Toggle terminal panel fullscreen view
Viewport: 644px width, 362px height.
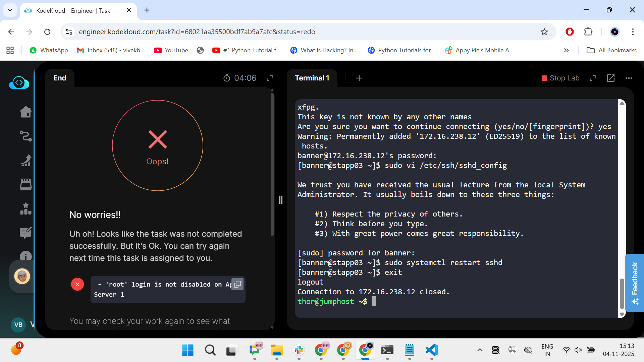coord(593,78)
